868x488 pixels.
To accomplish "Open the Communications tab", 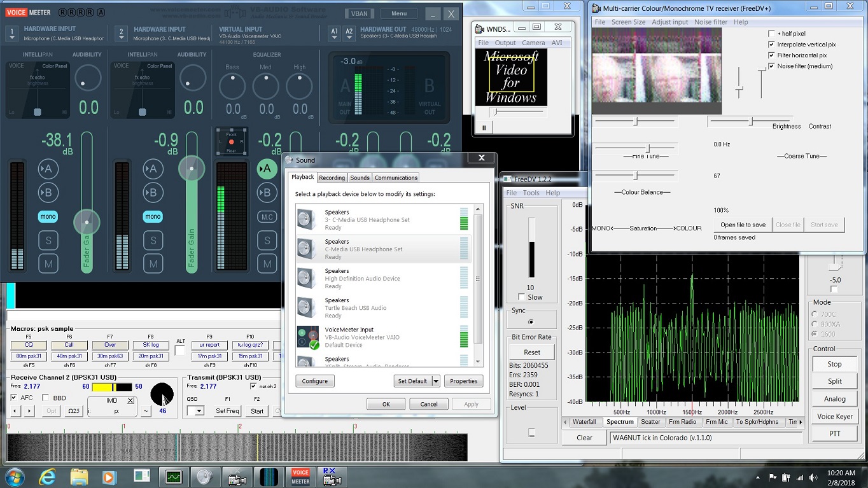I will [x=396, y=178].
